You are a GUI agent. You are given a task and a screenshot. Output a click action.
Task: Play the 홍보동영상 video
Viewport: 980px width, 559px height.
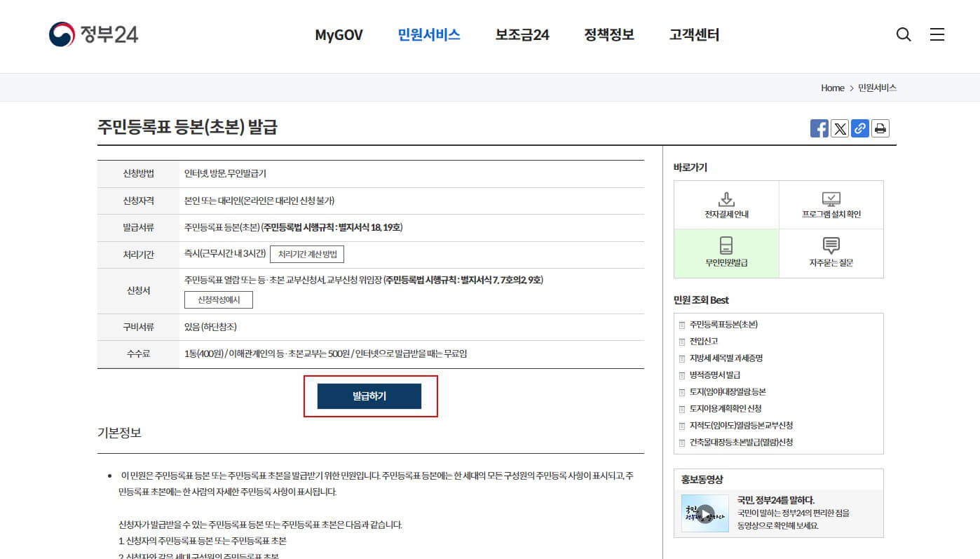pyautogui.click(x=705, y=513)
